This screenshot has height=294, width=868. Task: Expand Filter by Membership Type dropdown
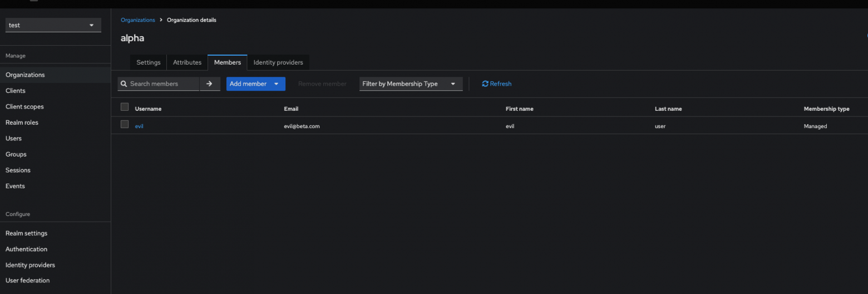click(x=411, y=84)
